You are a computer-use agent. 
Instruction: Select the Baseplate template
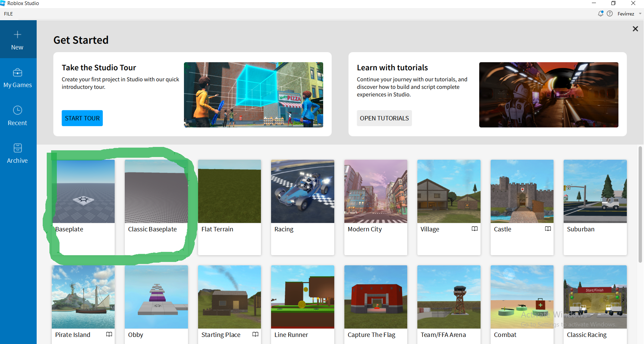83,207
